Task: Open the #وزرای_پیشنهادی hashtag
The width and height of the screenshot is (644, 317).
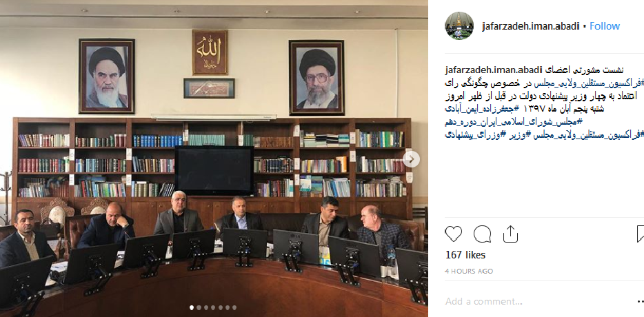Action: click(472, 134)
